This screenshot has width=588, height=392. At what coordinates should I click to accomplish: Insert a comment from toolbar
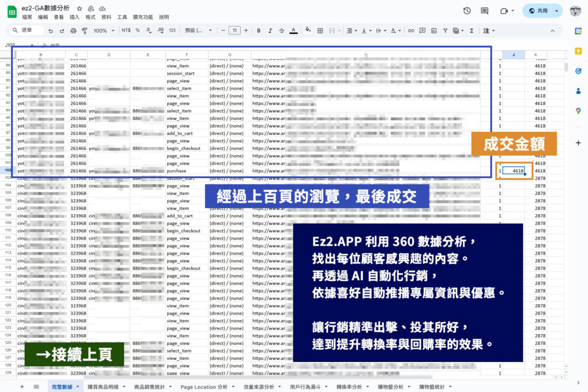pyautogui.click(x=422, y=31)
